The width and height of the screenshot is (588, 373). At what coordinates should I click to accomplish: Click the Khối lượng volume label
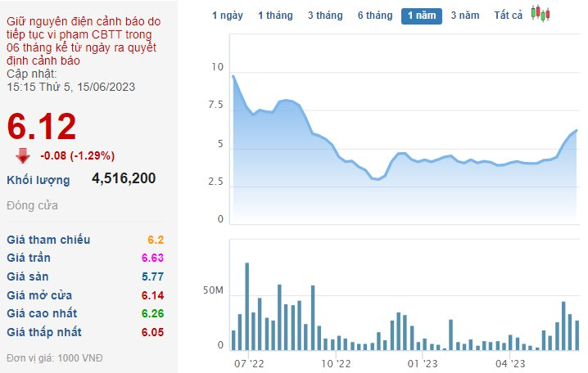[38, 180]
